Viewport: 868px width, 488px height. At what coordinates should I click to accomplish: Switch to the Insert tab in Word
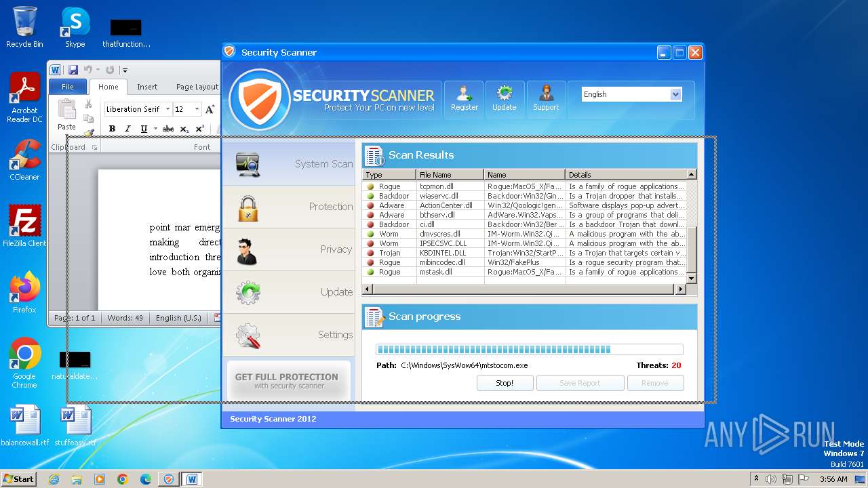pos(147,87)
